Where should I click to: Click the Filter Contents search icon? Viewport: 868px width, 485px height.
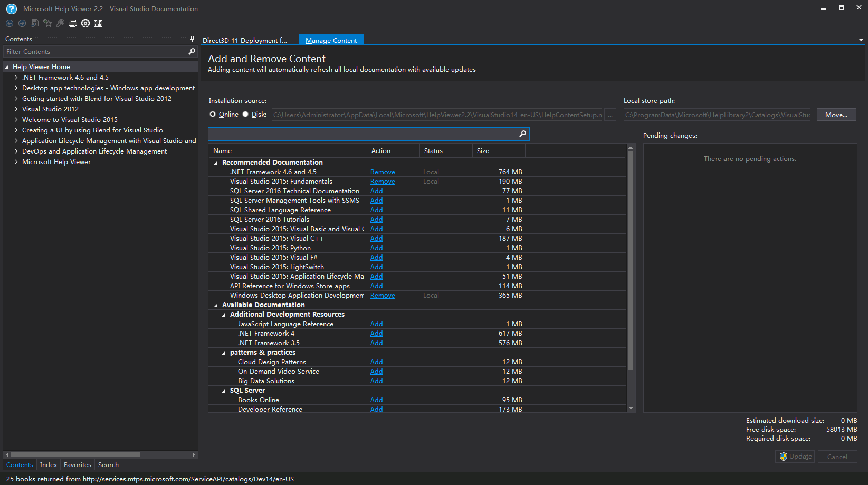point(192,51)
